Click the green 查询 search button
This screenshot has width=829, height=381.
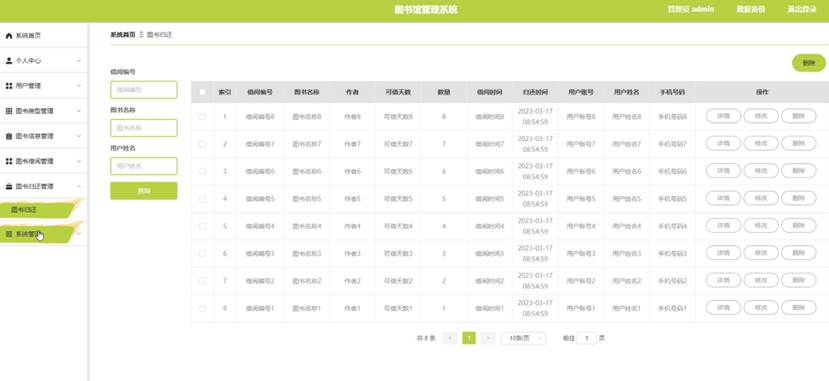144,191
